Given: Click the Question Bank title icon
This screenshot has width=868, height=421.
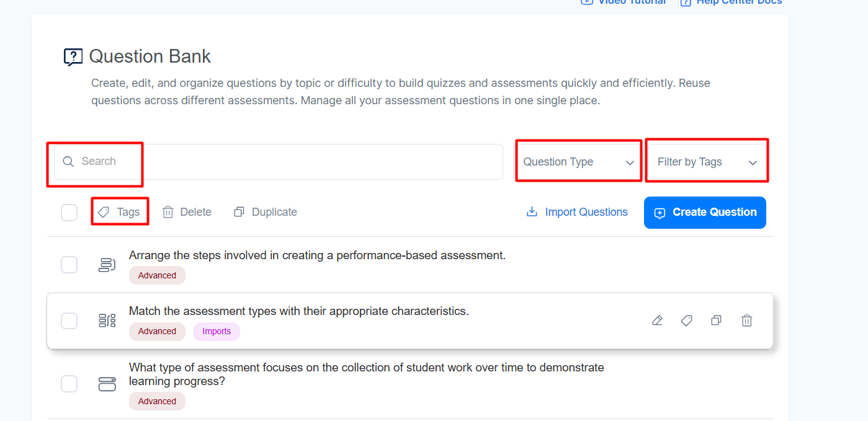Looking at the screenshot, I should click(x=73, y=57).
